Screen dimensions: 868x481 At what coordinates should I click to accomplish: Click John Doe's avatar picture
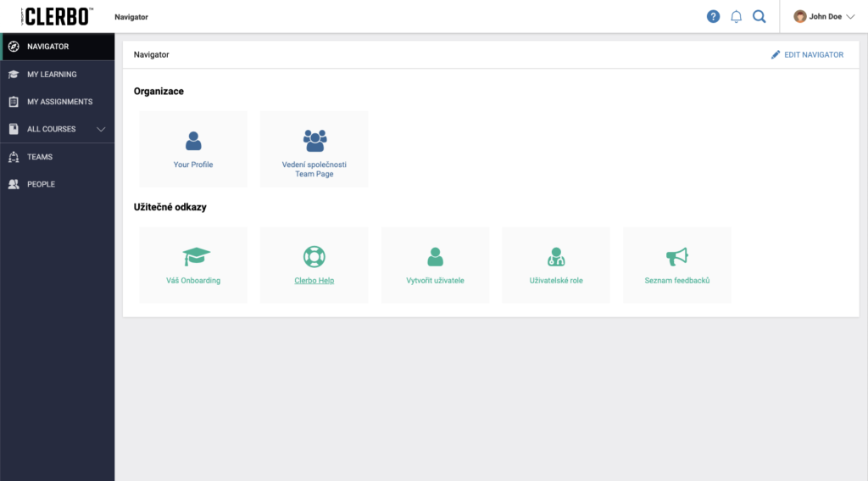799,17
